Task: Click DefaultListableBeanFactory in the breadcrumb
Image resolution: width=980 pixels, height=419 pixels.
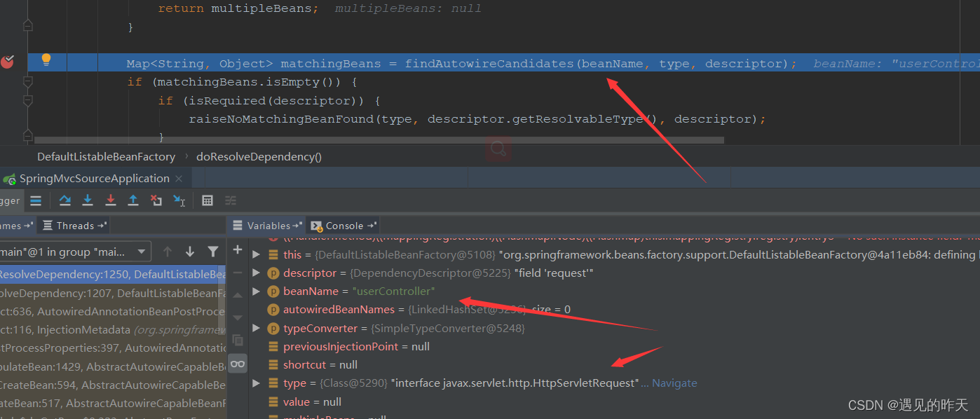Action: point(106,156)
